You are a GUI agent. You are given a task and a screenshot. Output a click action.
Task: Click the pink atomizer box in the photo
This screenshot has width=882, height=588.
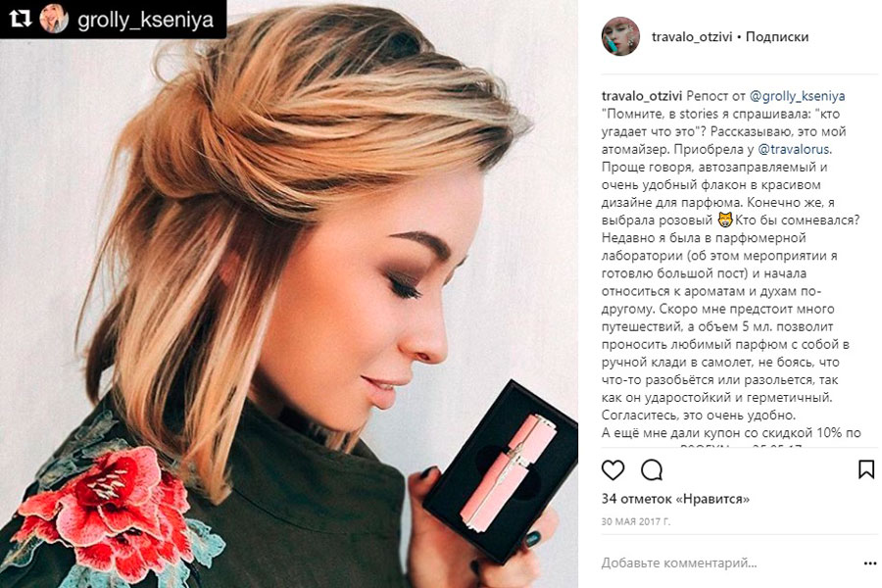pyautogui.click(x=501, y=470)
